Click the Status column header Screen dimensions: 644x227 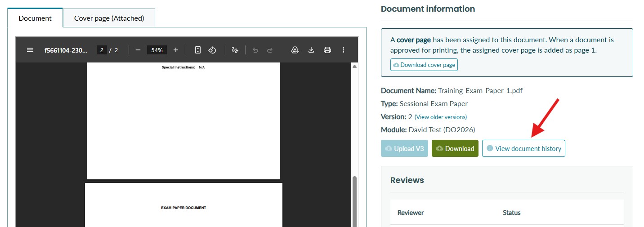coord(511,212)
